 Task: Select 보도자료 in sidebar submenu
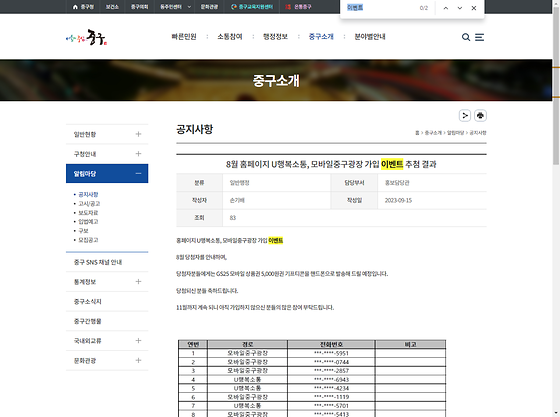coord(88,213)
